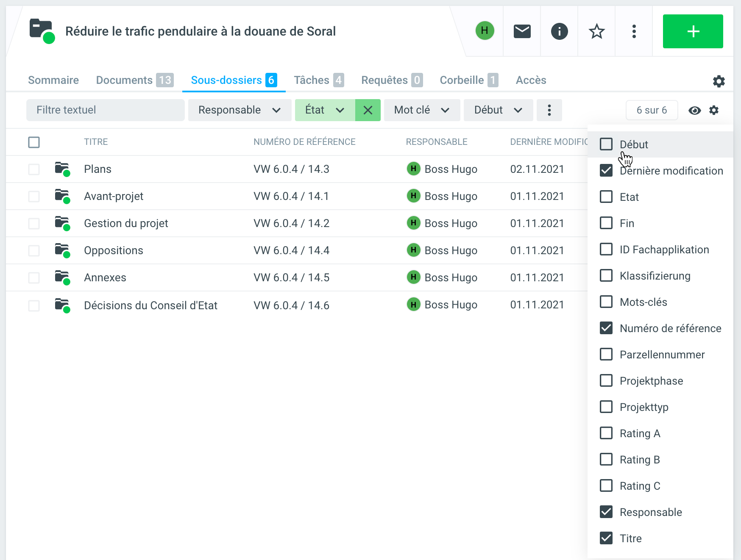Expand the Responsable filter dropdown
The image size is (741, 560).
click(240, 111)
